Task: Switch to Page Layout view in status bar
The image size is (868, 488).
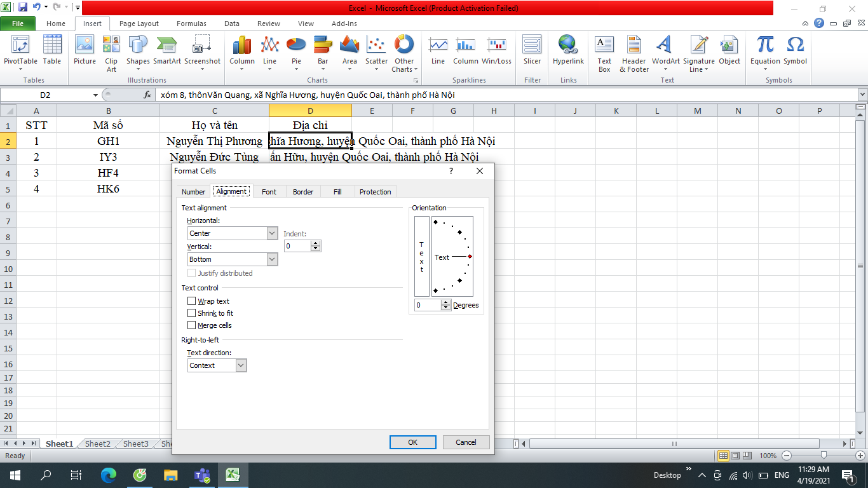Action: click(x=736, y=456)
